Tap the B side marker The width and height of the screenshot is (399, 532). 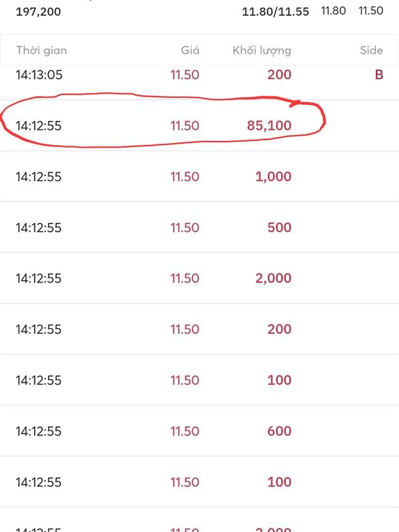point(379,74)
